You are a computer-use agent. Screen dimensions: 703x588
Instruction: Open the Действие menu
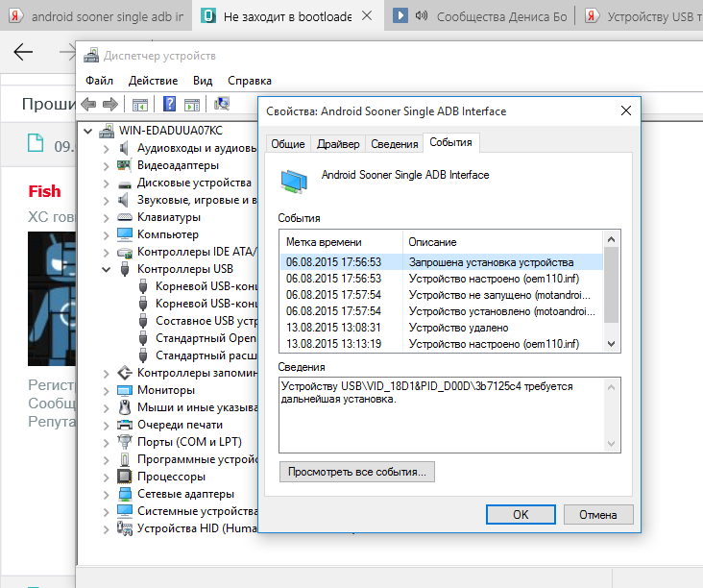(153, 81)
